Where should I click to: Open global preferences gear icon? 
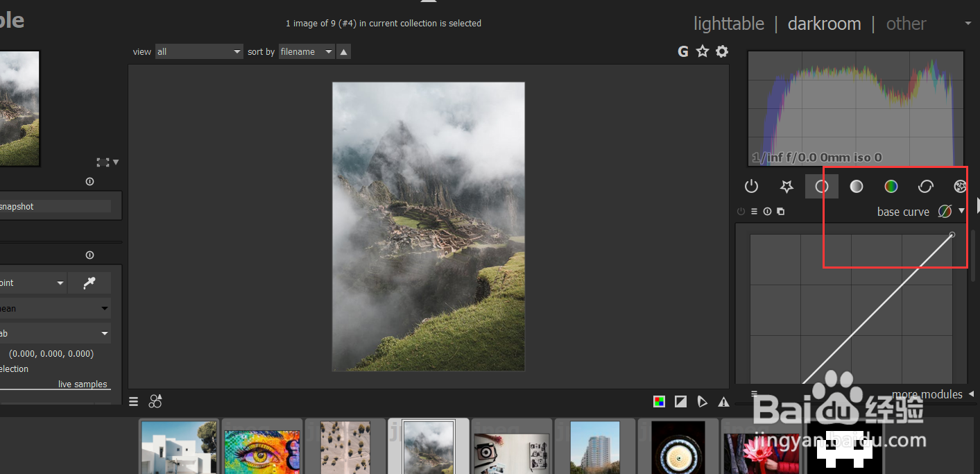pos(722,51)
